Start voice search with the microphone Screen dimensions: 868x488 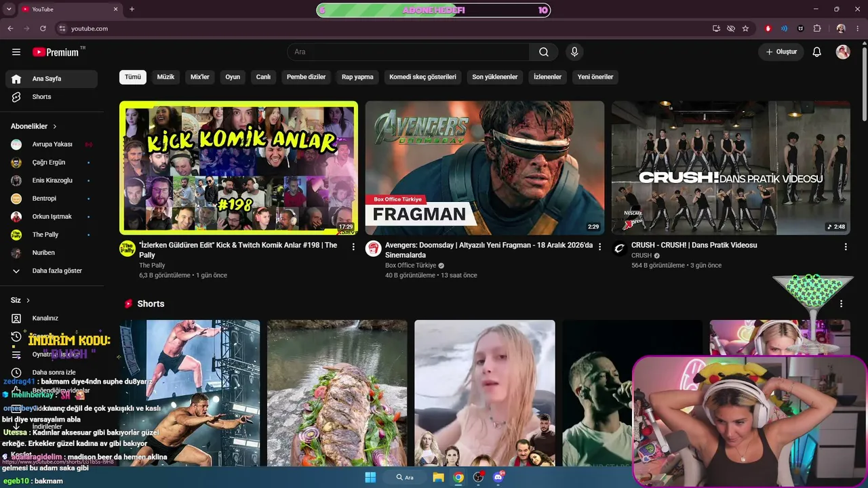pos(574,52)
